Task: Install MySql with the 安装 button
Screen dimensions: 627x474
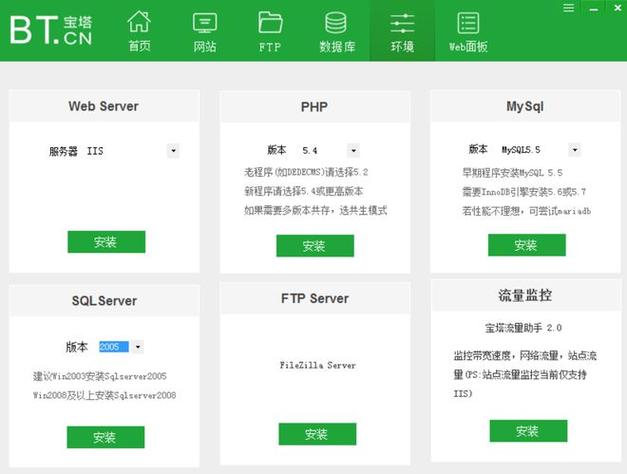Action: (x=527, y=245)
